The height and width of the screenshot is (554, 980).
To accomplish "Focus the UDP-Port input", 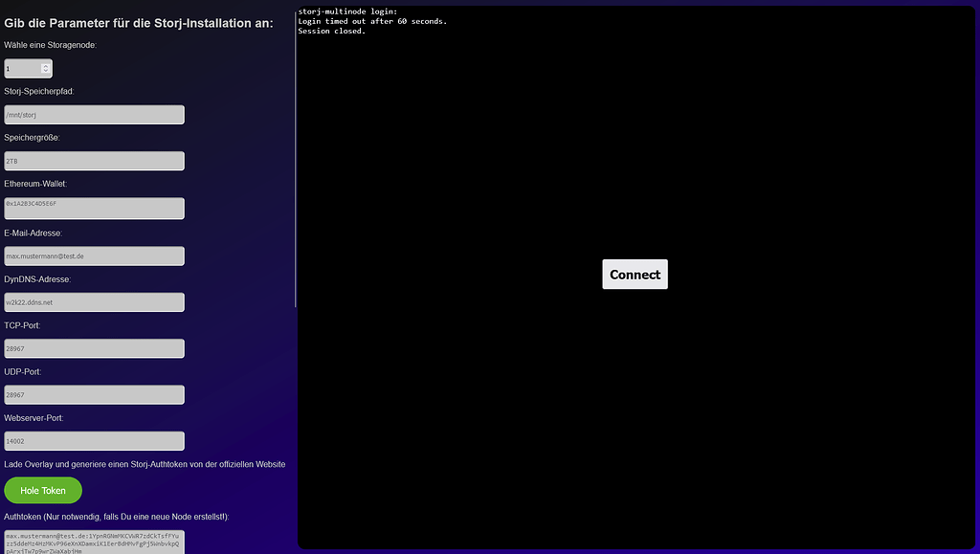I will [94, 394].
